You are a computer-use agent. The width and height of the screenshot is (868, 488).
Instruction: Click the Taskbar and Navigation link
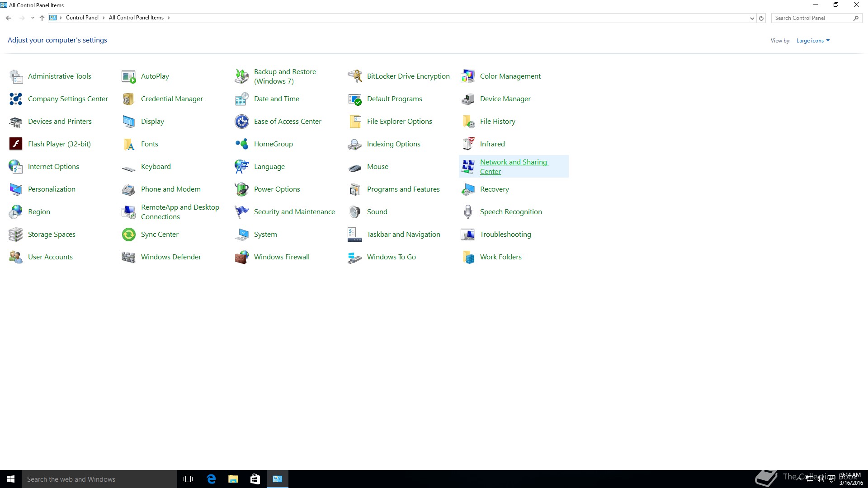click(x=403, y=235)
